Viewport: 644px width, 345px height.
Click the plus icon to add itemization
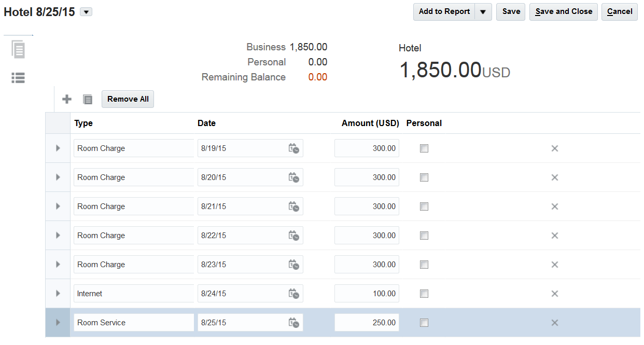click(x=67, y=99)
